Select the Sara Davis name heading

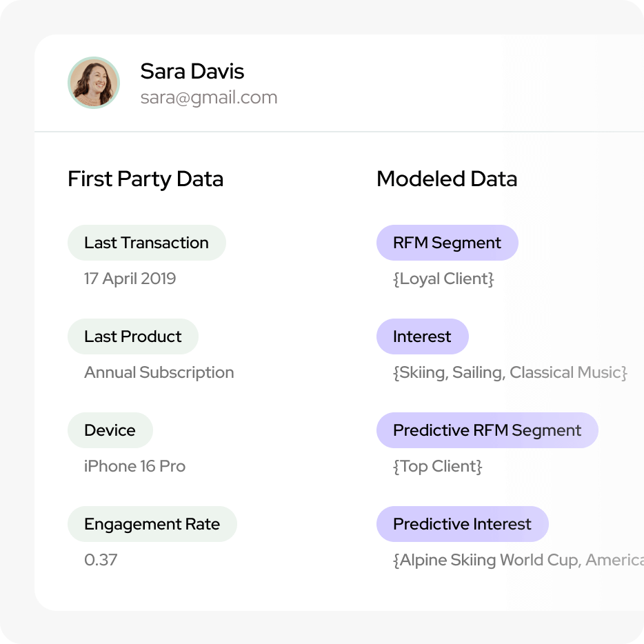(192, 71)
